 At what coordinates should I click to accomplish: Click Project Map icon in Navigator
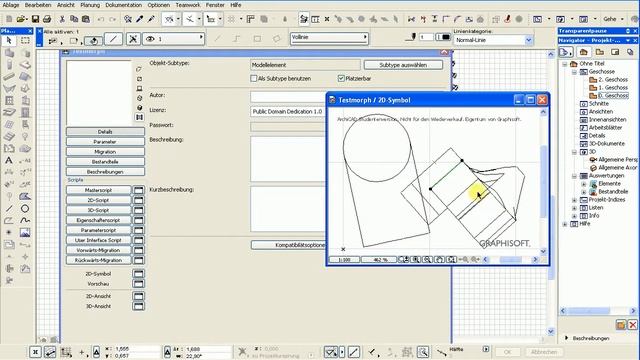[584, 52]
